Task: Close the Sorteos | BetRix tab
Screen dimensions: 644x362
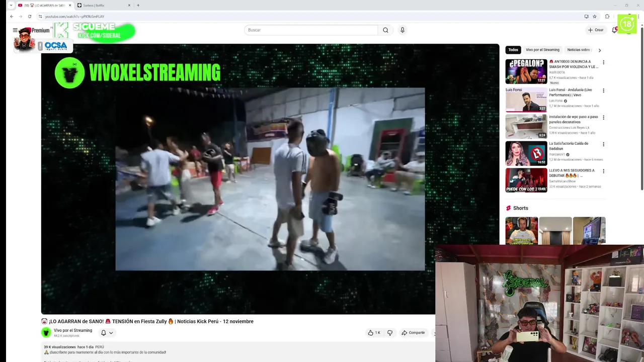Action: point(129,5)
